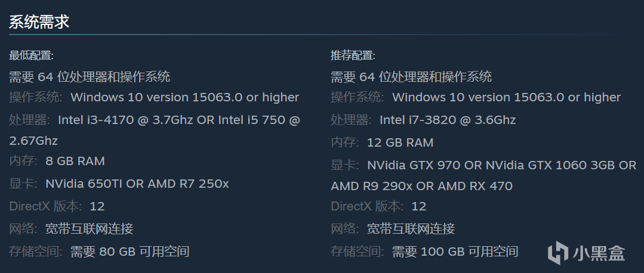Image resolution: width=644 pixels, height=273 pixels.
Task: Click 宽带互联网连接 under recommended requirements
Action: click(x=411, y=228)
